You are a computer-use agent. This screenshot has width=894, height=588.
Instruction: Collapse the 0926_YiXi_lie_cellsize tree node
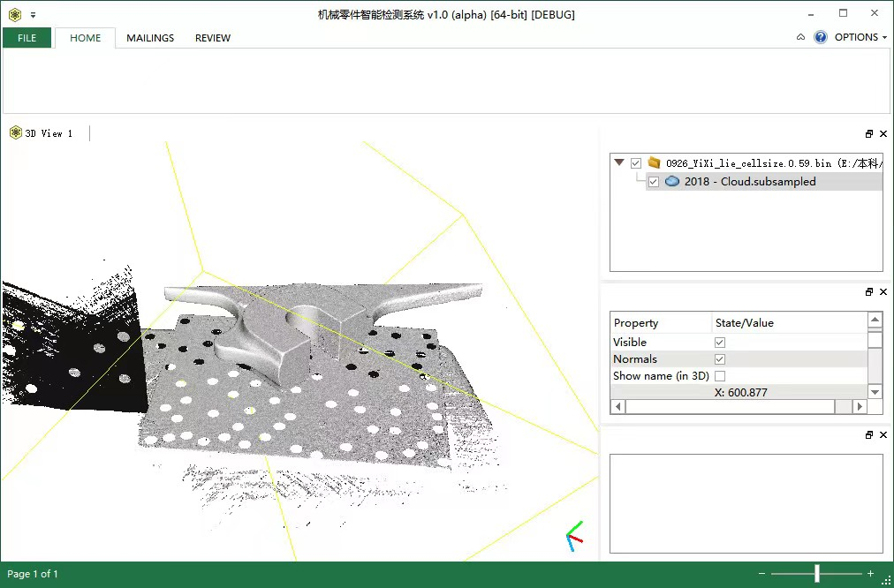pos(619,162)
